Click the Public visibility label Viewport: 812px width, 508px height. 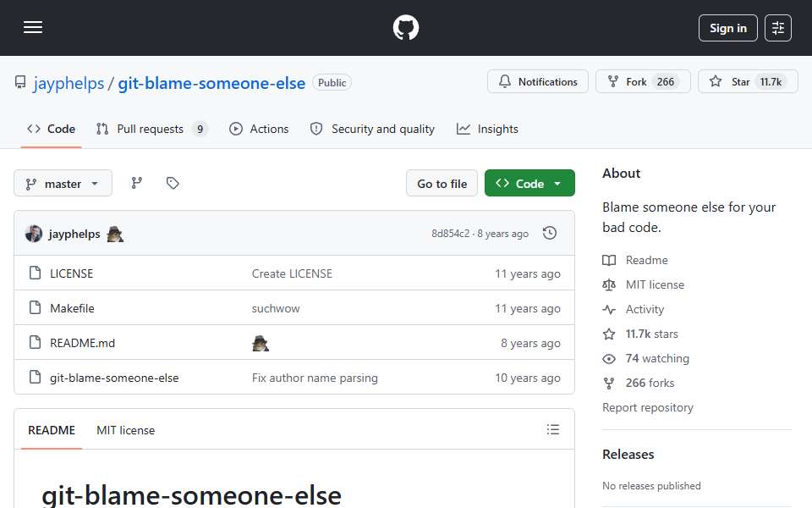coord(332,83)
